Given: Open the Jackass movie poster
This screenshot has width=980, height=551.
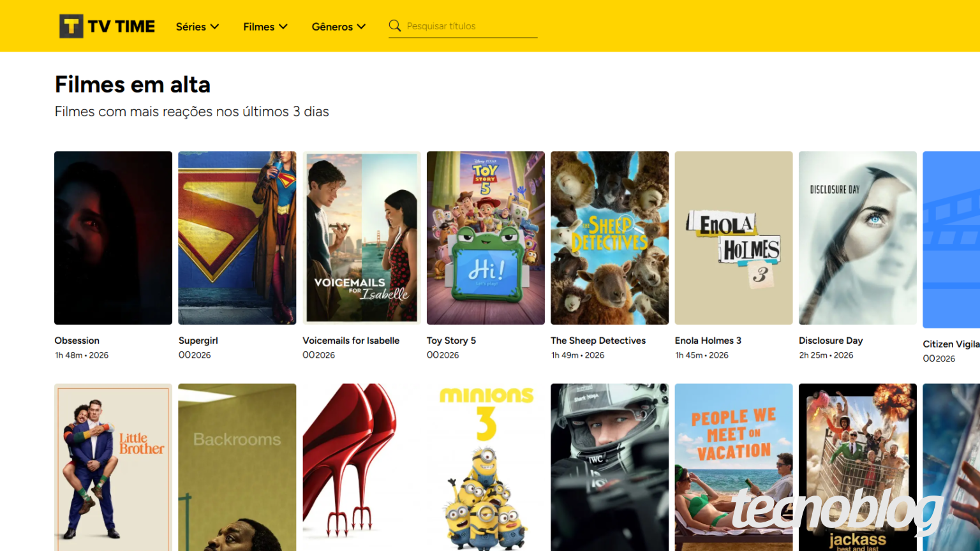Looking at the screenshot, I should [857, 467].
